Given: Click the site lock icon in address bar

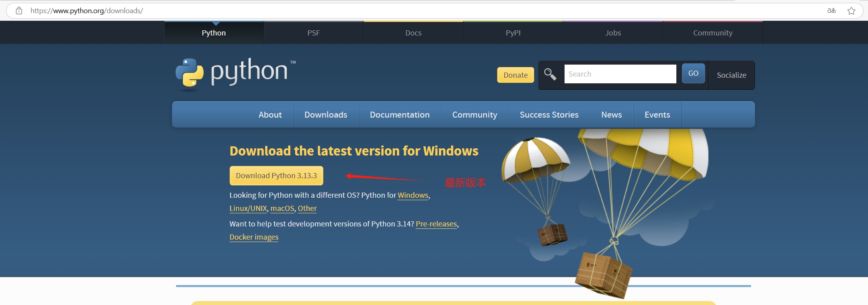Looking at the screenshot, I should click(x=19, y=11).
